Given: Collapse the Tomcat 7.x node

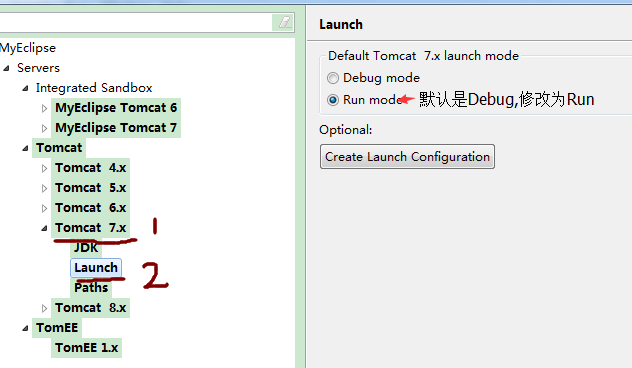Looking at the screenshot, I should [44, 229].
